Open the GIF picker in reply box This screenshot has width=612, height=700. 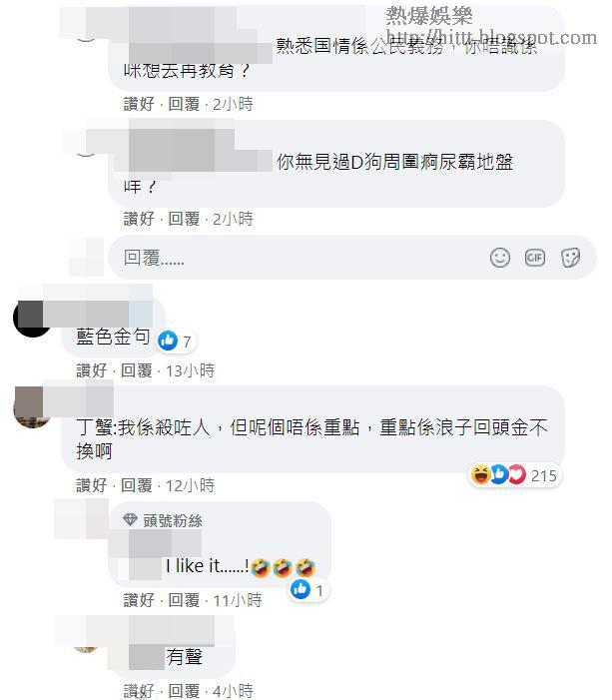(535, 258)
